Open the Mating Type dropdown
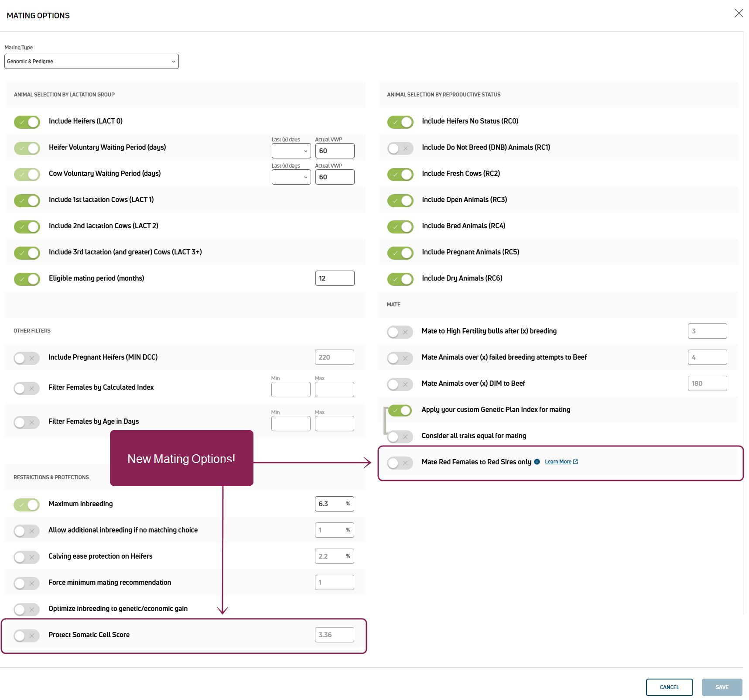The height and width of the screenshot is (700, 749). coord(92,62)
